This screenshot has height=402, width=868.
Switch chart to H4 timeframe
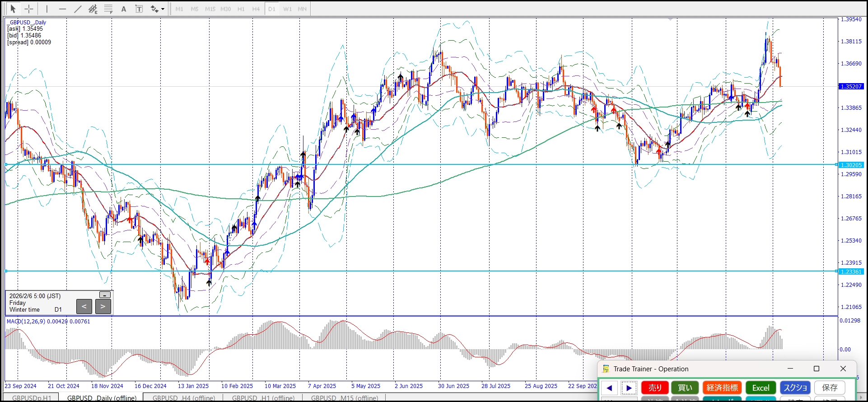tap(256, 9)
